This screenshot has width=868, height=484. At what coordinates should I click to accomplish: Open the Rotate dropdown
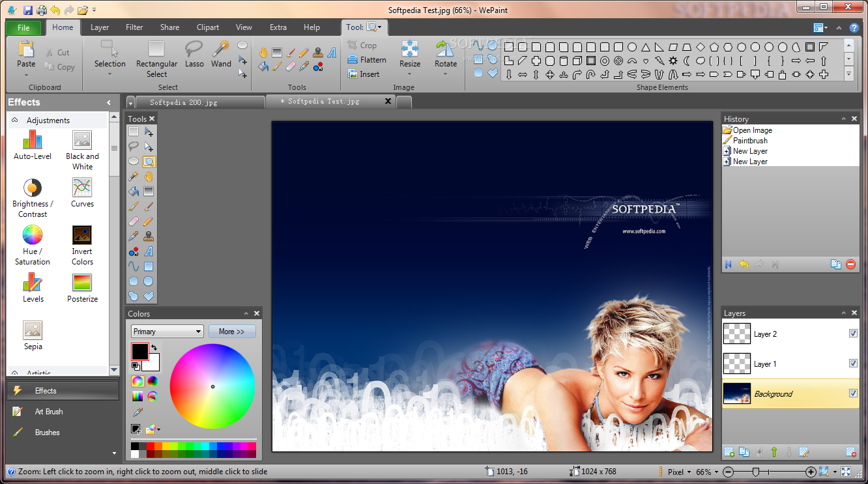pyautogui.click(x=446, y=74)
